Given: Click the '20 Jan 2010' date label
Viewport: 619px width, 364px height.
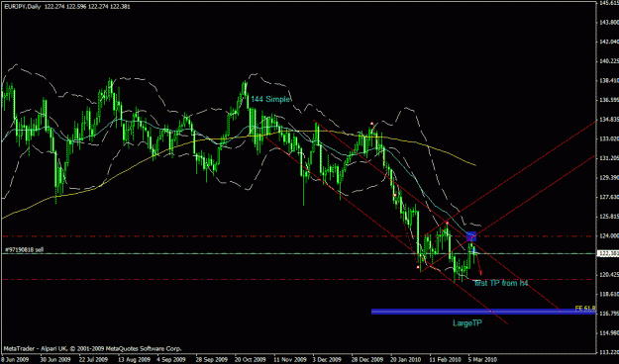Looking at the screenshot, I should point(405,360).
